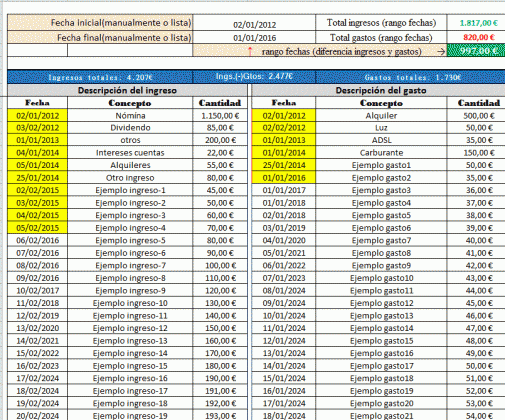Click the Nómina concept cell
This screenshot has width=505, height=420.
coord(130,116)
